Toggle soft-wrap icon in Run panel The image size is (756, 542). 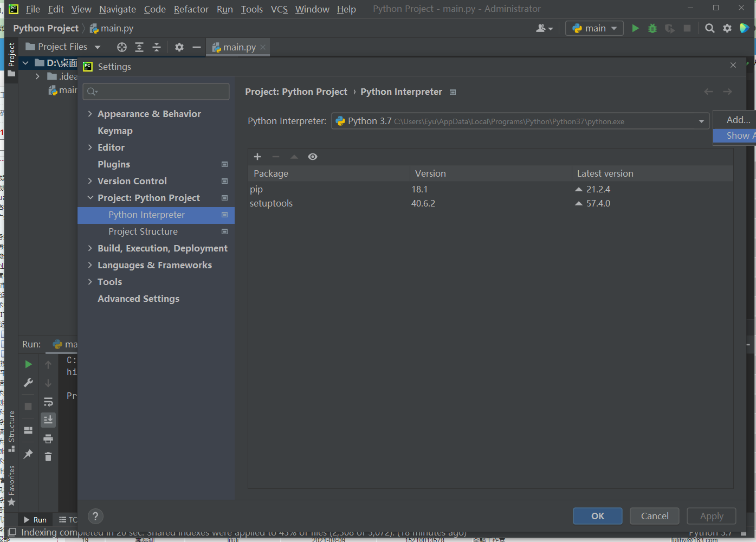tap(48, 402)
